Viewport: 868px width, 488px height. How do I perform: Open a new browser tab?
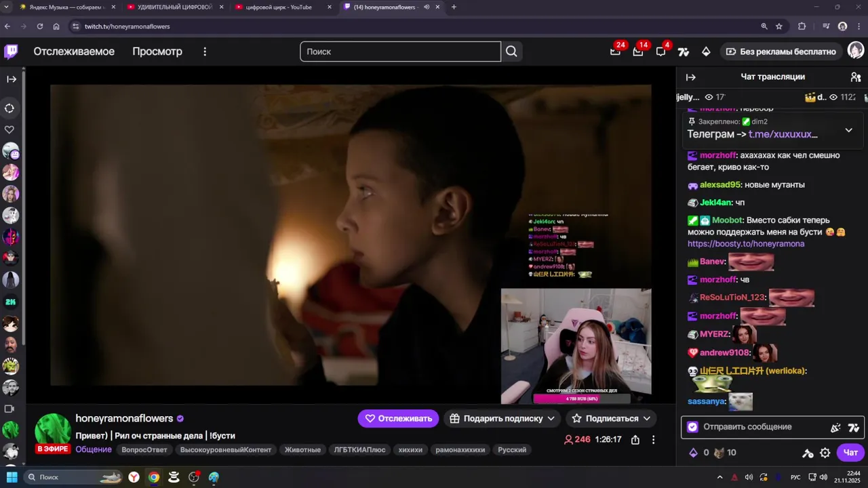pyautogui.click(x=454, y=7)
